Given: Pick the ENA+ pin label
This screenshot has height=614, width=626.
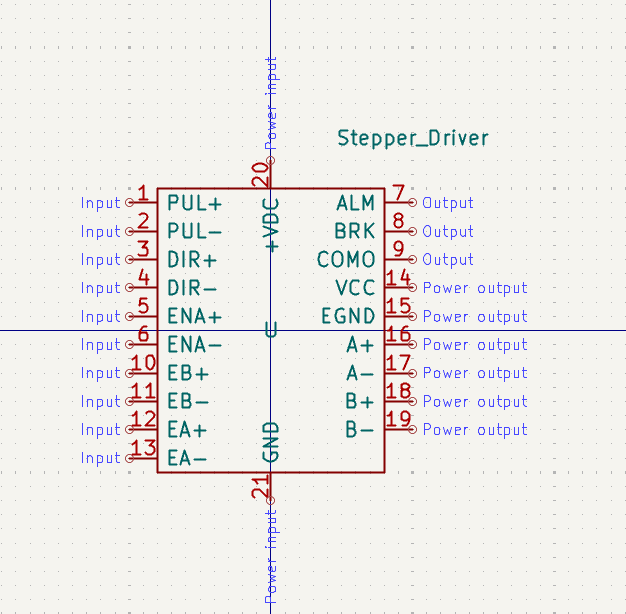Looking at the screenshot, I should click(194, 316).
